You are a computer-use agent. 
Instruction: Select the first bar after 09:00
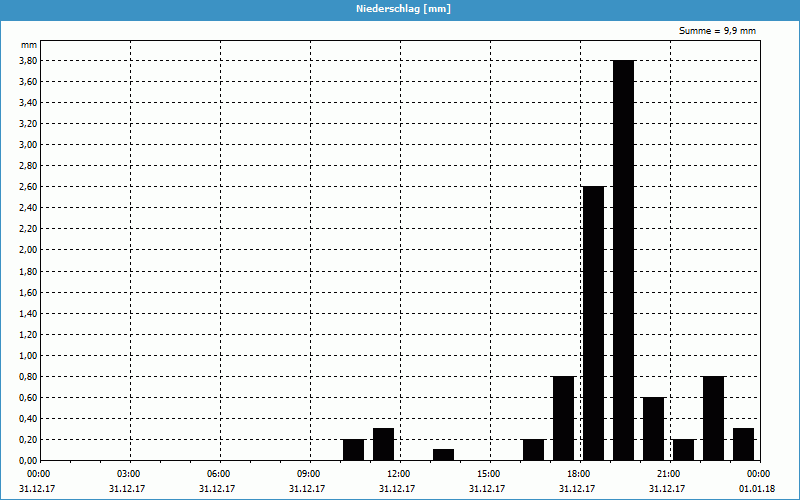point(353,450)
